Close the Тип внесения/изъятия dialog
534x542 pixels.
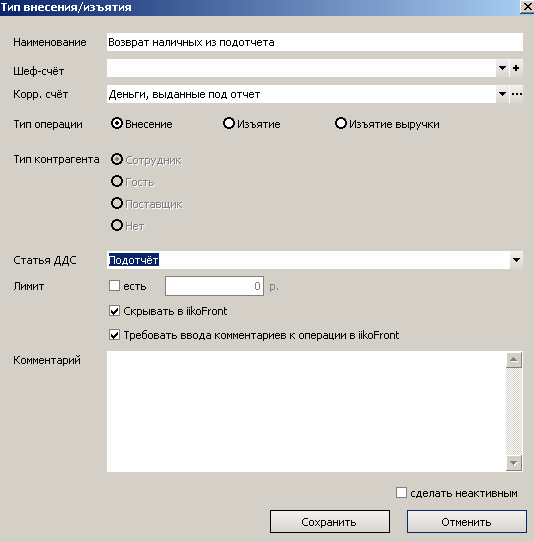527,7
